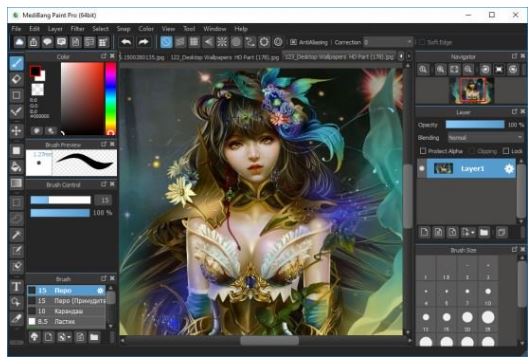Click the new layer page icon
The height and width of the screenshot is (364, 531).
[424, 232]
